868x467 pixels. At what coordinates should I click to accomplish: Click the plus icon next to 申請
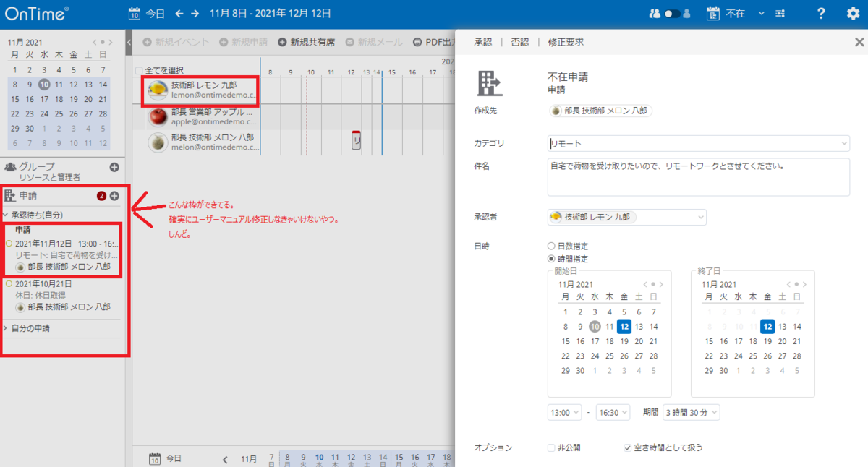tap(114, 195)
